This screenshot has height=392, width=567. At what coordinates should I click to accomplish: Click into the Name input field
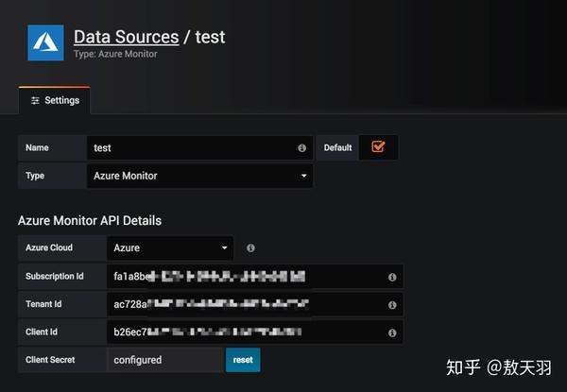(x=189, y=148)
